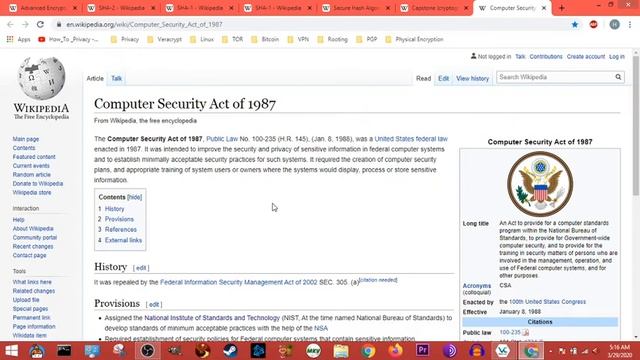Open the Apps grid shortcut in bookmarks bar
Viewport: 640px width, 360px height.
18,40
